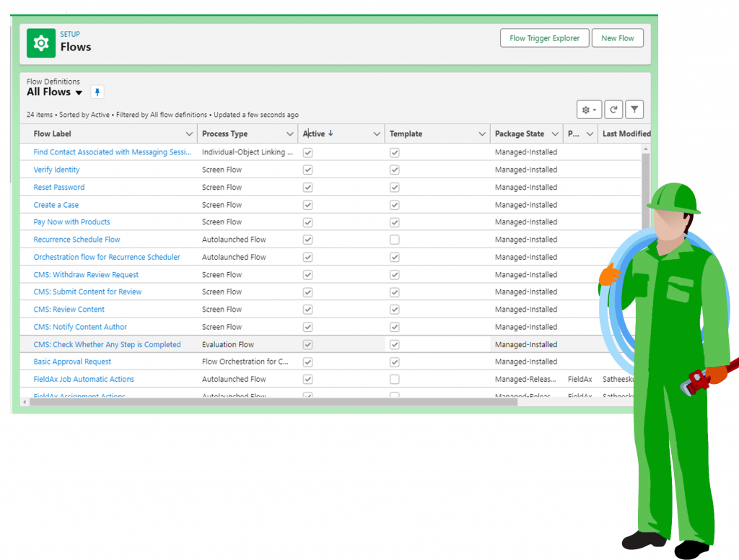Toggle the Template checkbox for Recurrence Schedule Flow
The height and width of the screenshot is (560, 739).
(x=394, y=239)
